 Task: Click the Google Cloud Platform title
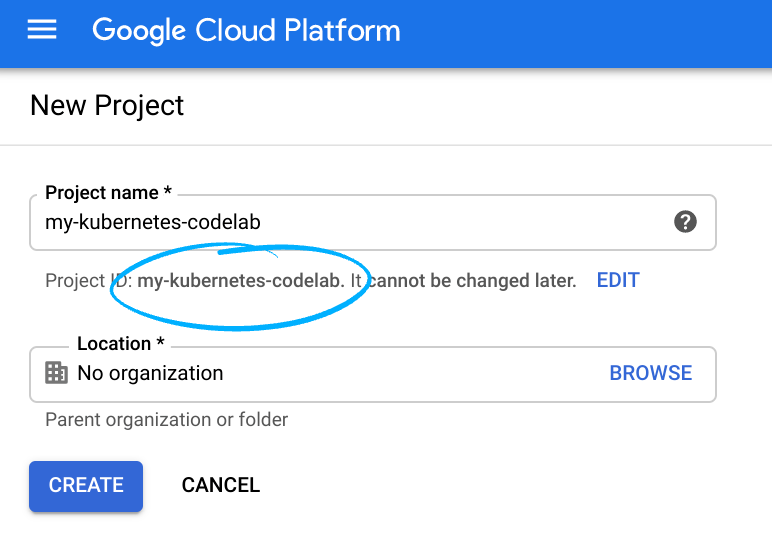246,30
